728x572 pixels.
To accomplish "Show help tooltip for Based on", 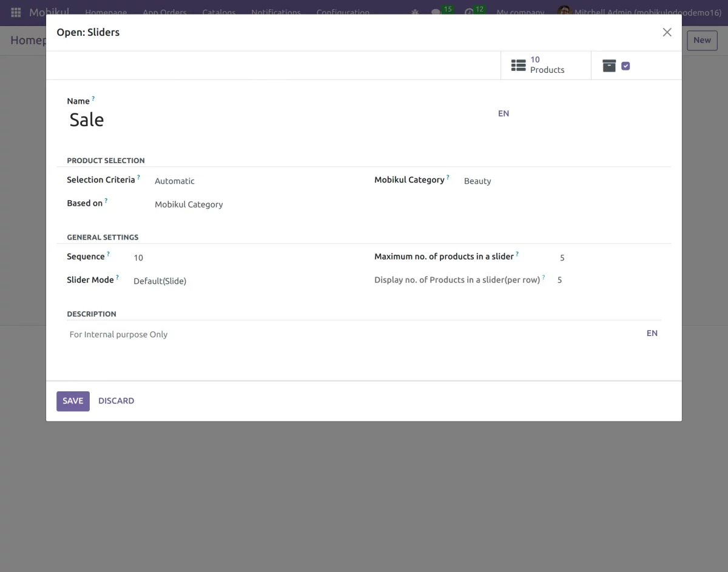I will 106,200.
